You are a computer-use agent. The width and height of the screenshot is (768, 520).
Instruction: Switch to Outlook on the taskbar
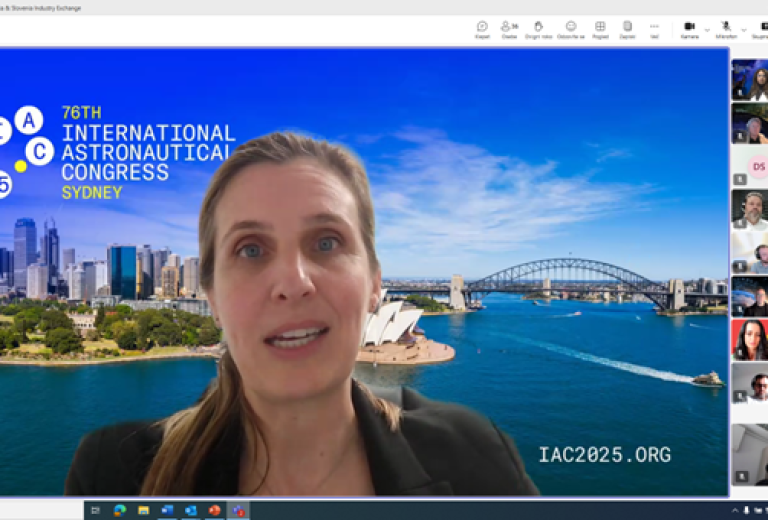(x=191, y=511)
